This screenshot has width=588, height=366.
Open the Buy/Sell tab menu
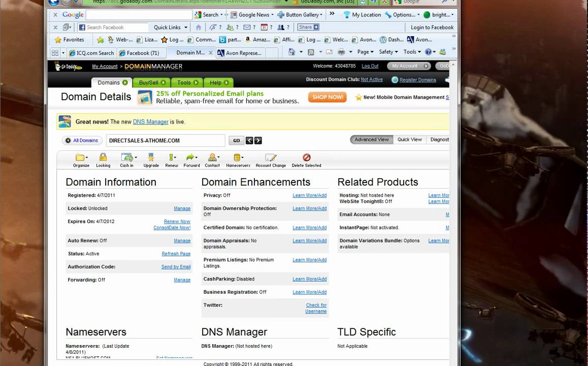(x=151, y=82)
